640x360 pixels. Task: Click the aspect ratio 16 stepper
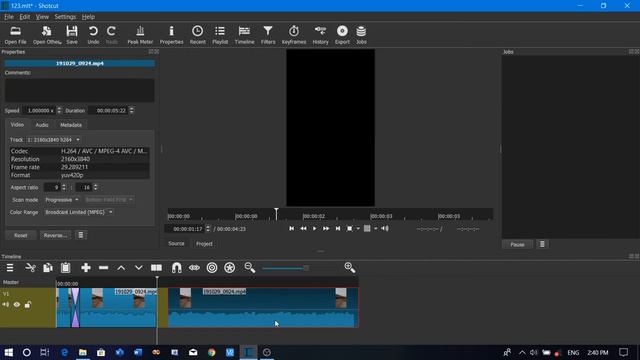coord(96,187)
